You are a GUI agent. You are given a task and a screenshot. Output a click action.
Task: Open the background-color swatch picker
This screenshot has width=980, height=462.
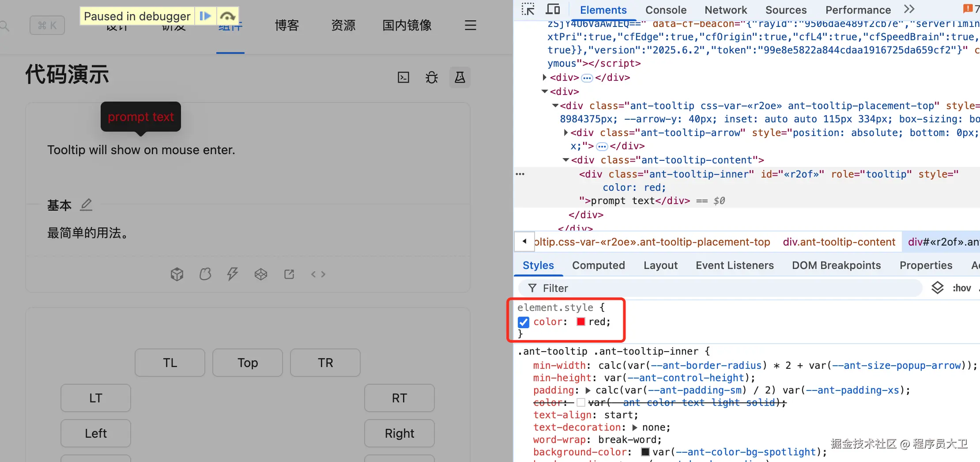pyautogui.click(x=645, y=452)
